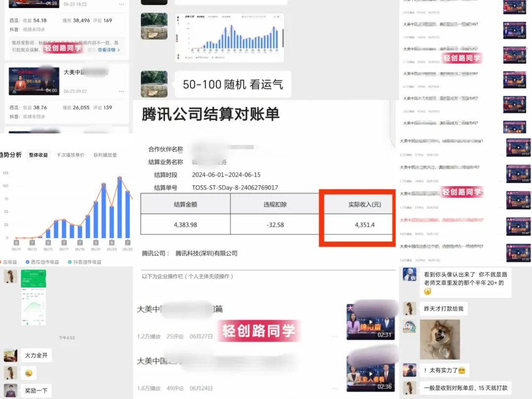The width and height of the screenshot is (532, 399).
Task: Switch to the 千次播放单价 tab
Action: click(x=70, y=155)
